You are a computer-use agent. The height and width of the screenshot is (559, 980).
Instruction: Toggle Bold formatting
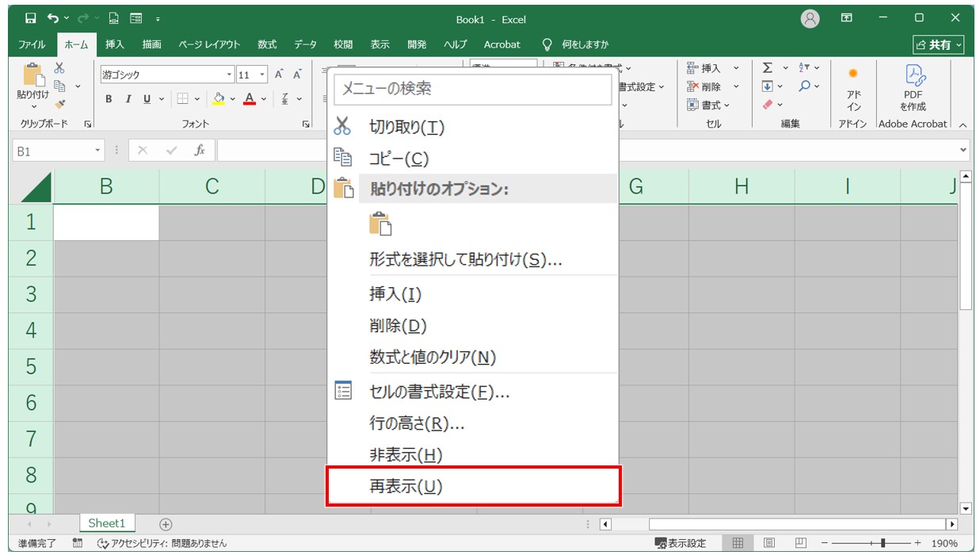coord(109,99)
